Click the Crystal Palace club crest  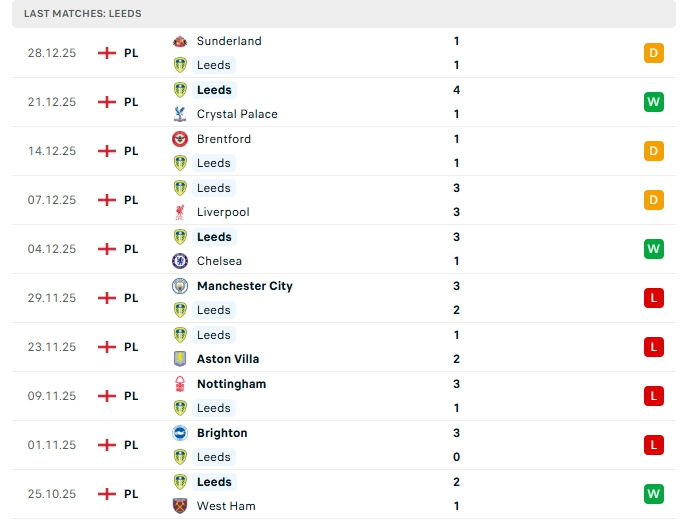[180, 114]
